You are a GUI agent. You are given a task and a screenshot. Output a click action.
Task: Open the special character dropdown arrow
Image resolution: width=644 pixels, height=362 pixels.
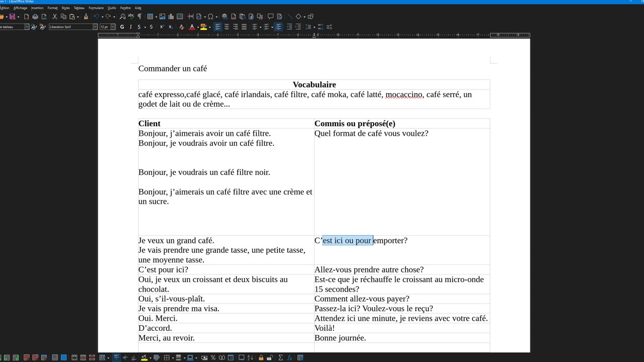[216, 17]
